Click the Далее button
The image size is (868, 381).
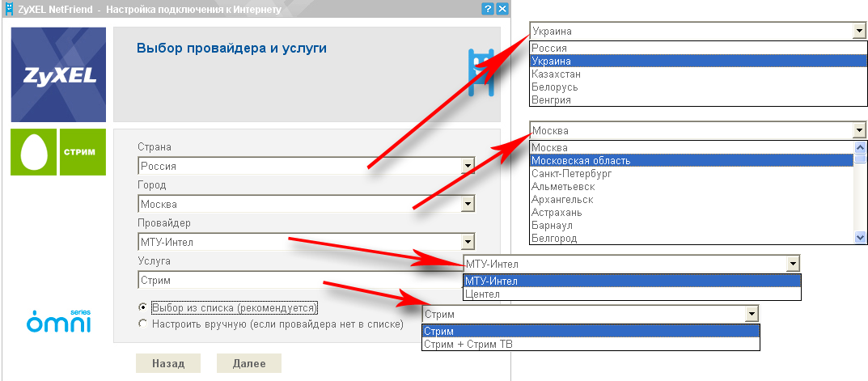tap(249, 364)
